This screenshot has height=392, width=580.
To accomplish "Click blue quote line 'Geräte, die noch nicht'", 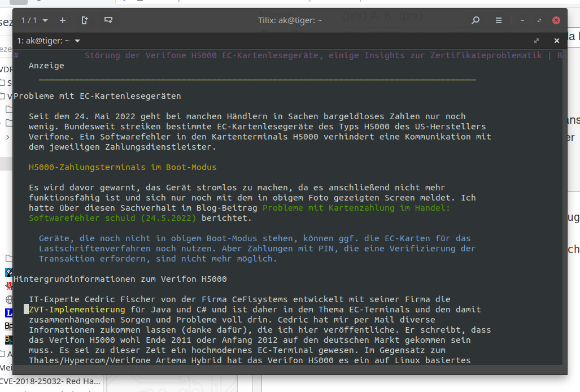I will coord(255,238).
